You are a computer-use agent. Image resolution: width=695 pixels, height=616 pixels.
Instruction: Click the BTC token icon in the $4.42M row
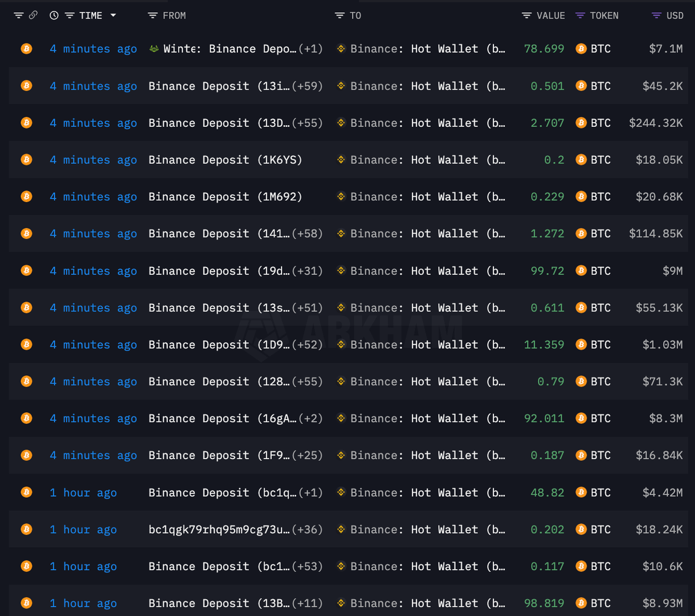(x=581, y=493)
